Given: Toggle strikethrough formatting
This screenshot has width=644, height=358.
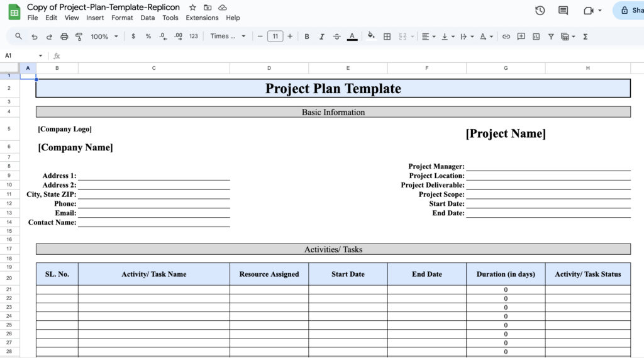Looking at the screenshot, I should pyautogui.click(x=337, y=36).
